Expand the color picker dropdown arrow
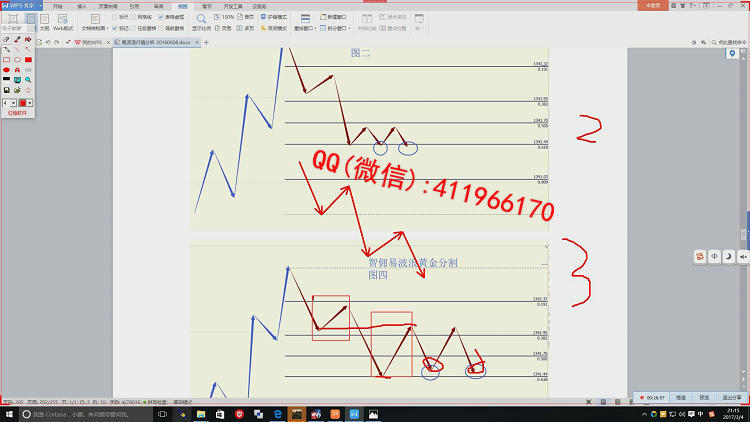Viewport: 750px width, 422px height. coord(30,102)
